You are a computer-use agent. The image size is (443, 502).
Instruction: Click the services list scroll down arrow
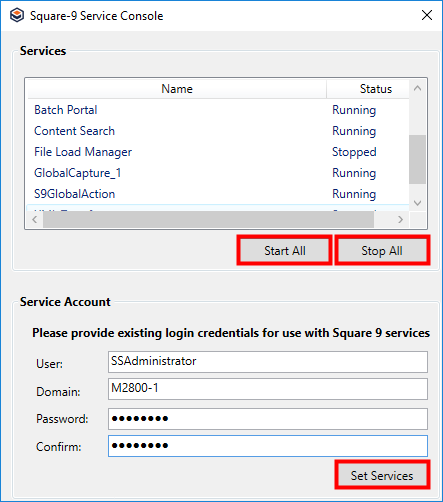417,203
